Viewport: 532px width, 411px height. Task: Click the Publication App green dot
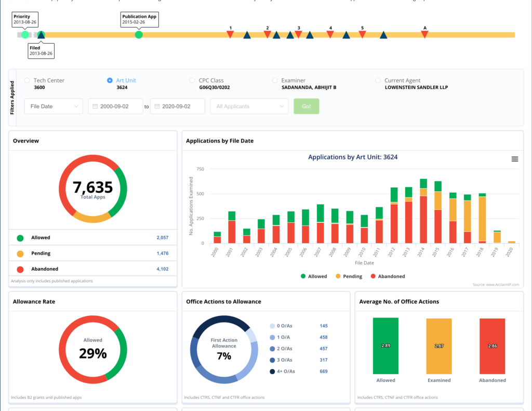(139, 35)
